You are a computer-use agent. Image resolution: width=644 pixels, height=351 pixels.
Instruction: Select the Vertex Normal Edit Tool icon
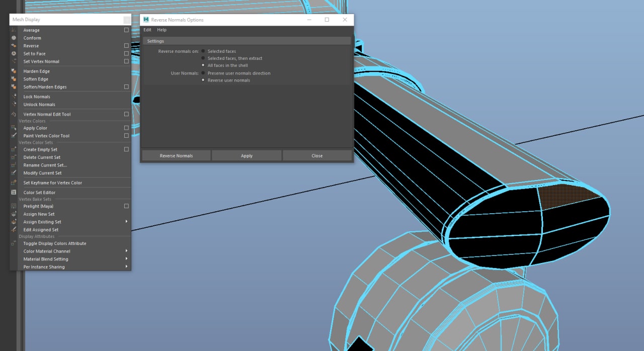tap(14, 114)
